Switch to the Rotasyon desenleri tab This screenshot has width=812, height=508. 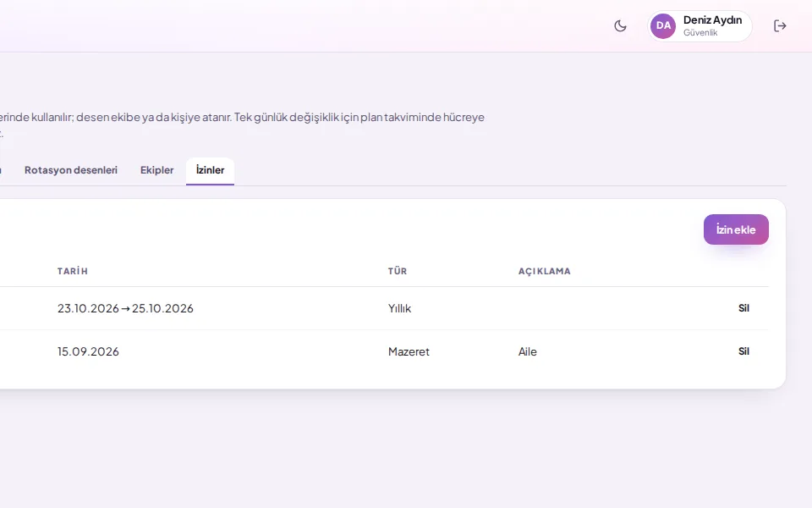coord(71,170)
